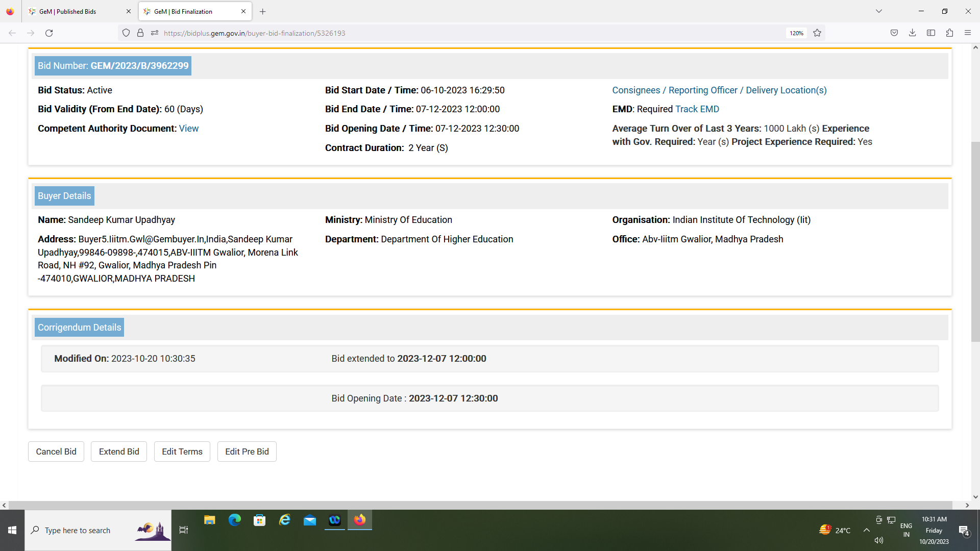Screen dimensions: 980x551
Task: Click the Bid extended to 2023-12-07 12:00:00 text
Action: tap(409, 359)
